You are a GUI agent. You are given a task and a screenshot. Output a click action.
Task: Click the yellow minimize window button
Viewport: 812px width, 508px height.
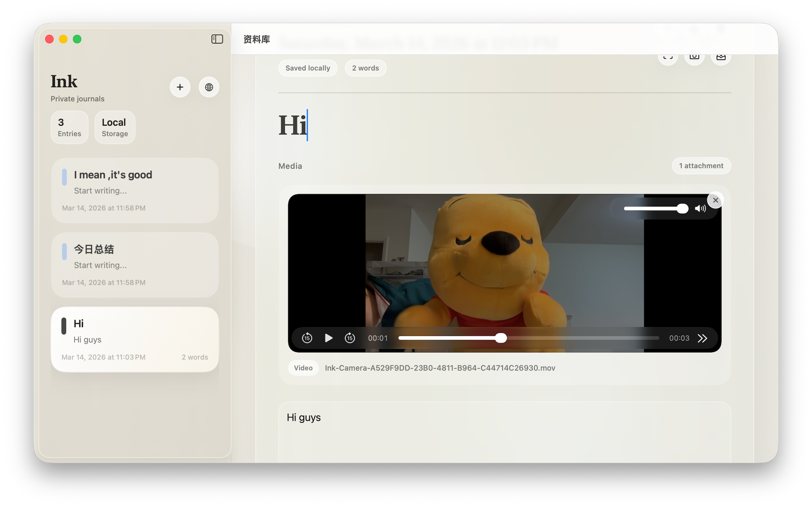pyautogui.click(x=63, y=39)
